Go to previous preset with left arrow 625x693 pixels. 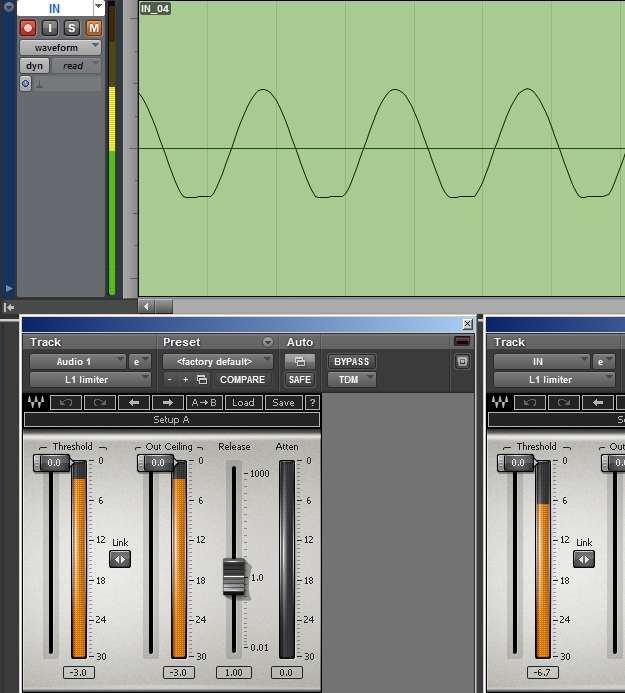click(132, 403)
